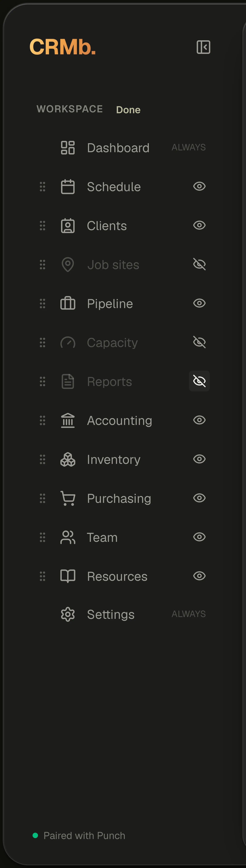Hide Accounting using its eye icon
The image size is (246, 868).
(199, 420)
